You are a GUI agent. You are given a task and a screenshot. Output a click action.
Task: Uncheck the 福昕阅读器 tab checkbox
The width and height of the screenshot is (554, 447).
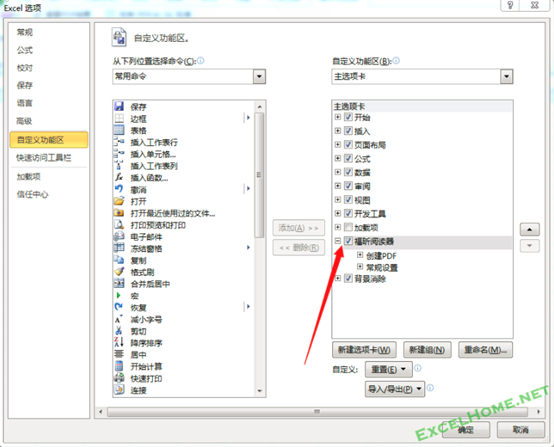click(x=348, y=241)
